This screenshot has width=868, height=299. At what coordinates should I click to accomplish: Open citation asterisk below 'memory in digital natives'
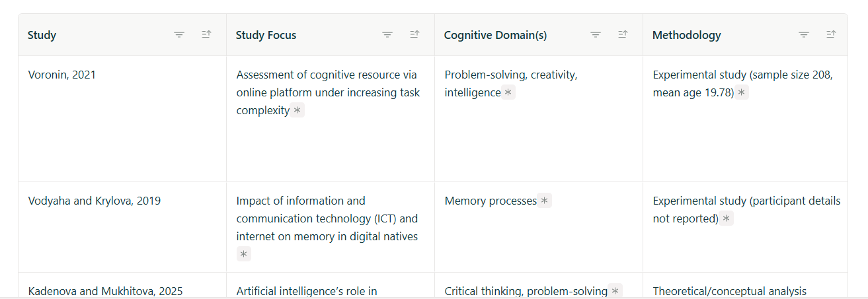(244, 254)
